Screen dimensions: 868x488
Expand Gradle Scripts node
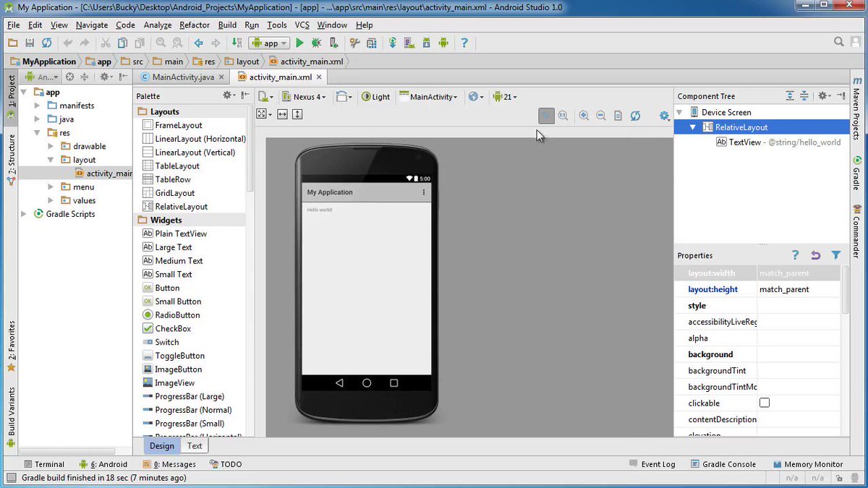pyautogui.click(x=24, y=214)
